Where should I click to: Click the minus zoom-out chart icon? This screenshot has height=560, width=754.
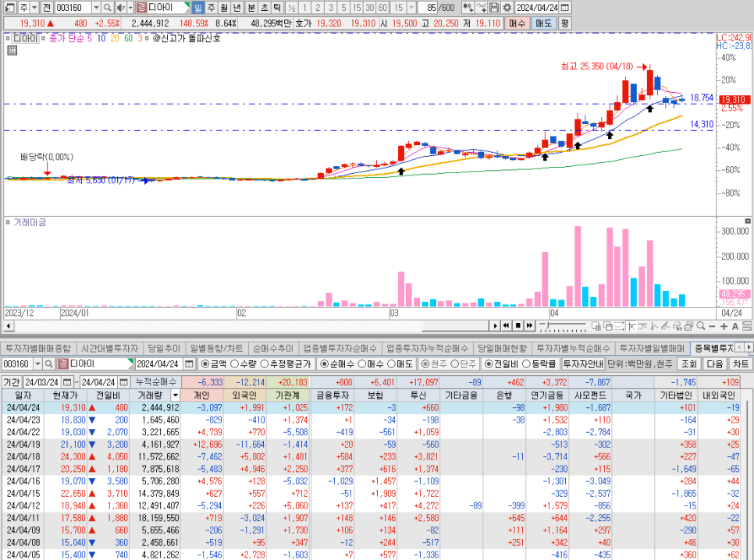(x=712, y=326)
